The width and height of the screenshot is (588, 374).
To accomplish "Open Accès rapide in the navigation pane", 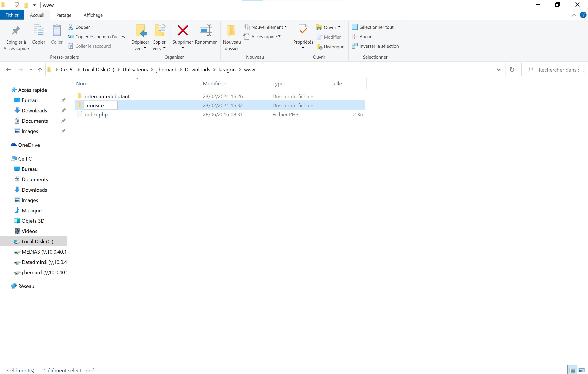I will click(32, 90).
